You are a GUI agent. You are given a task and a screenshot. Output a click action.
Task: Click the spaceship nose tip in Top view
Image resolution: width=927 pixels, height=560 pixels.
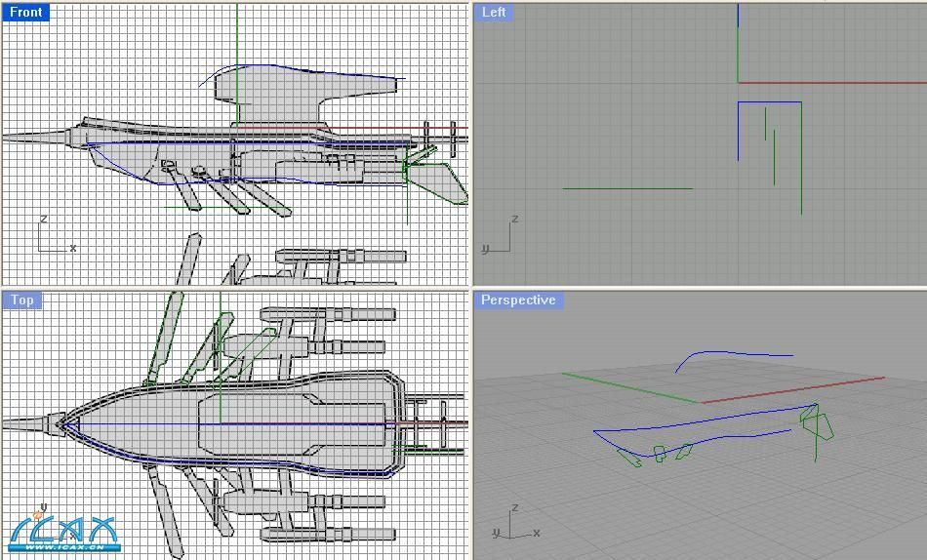(60, 424)
